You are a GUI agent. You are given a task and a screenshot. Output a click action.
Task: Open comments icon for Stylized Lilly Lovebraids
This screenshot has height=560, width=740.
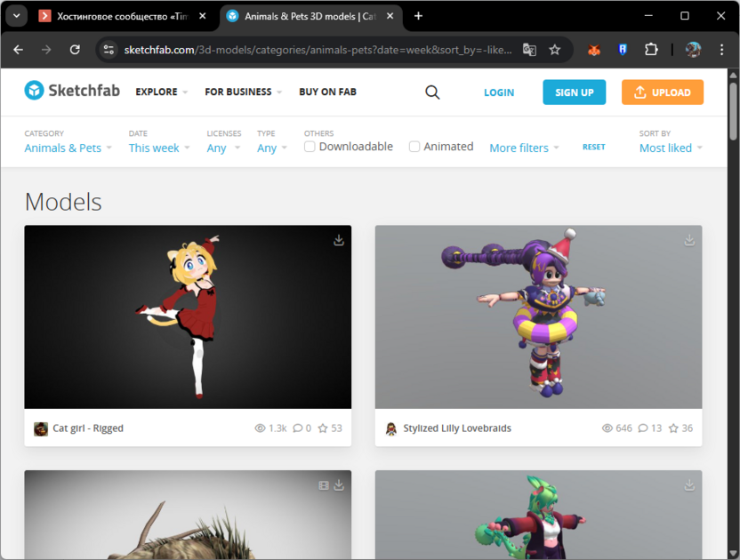point(643,428)
